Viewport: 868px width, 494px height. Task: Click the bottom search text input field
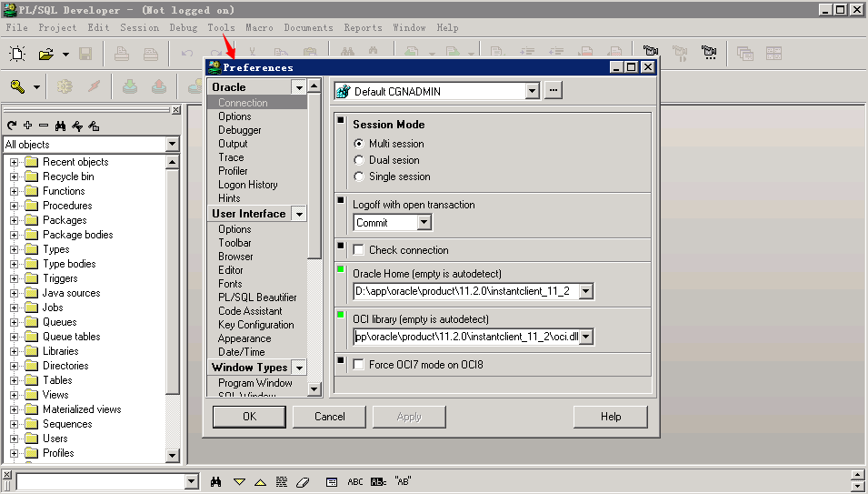(101, 481)
